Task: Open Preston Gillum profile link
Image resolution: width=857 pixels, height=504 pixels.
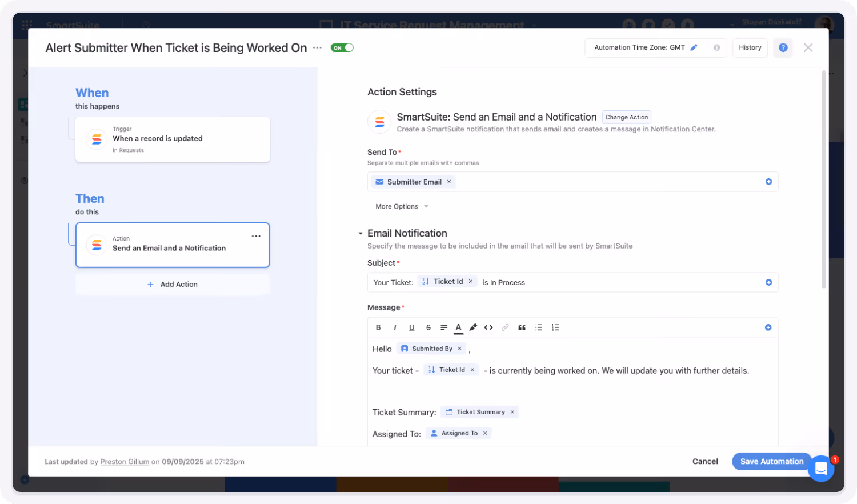Action: tap(125, 462)
